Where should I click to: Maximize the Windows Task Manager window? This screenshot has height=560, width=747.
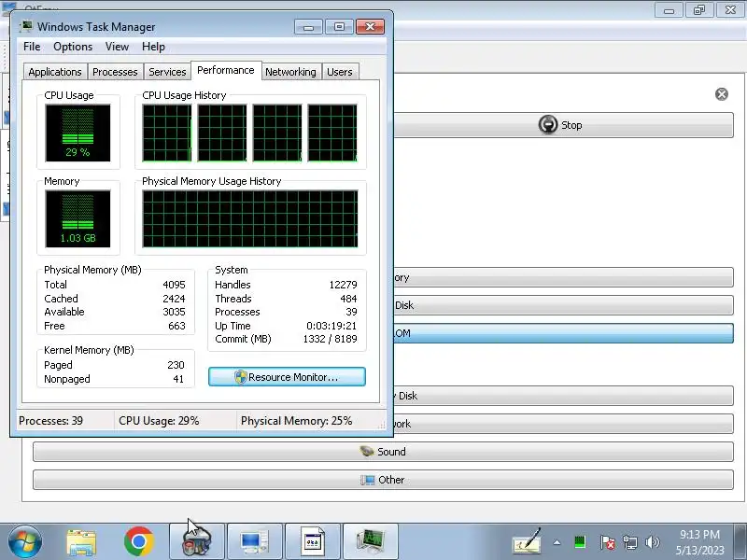click(339, 27)
